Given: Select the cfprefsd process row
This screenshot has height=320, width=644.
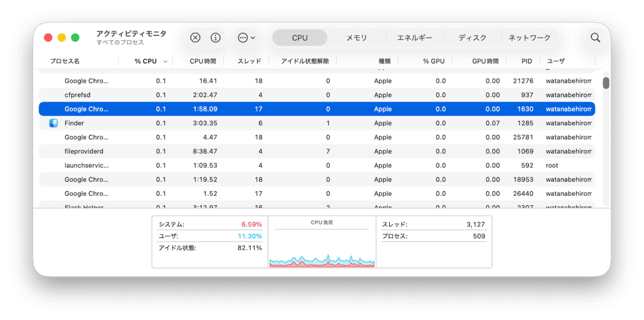Looking at the screenshot, I should click(x=317, y=95).
